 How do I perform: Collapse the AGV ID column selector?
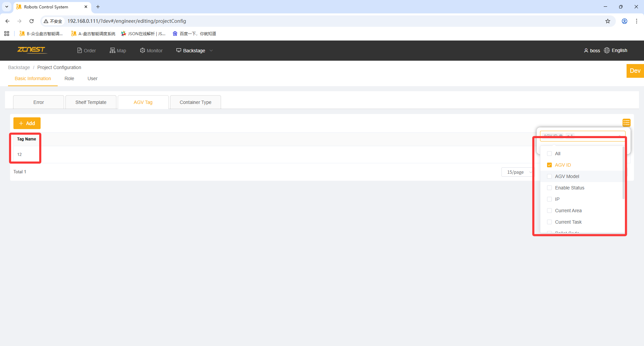pos(619,135)
